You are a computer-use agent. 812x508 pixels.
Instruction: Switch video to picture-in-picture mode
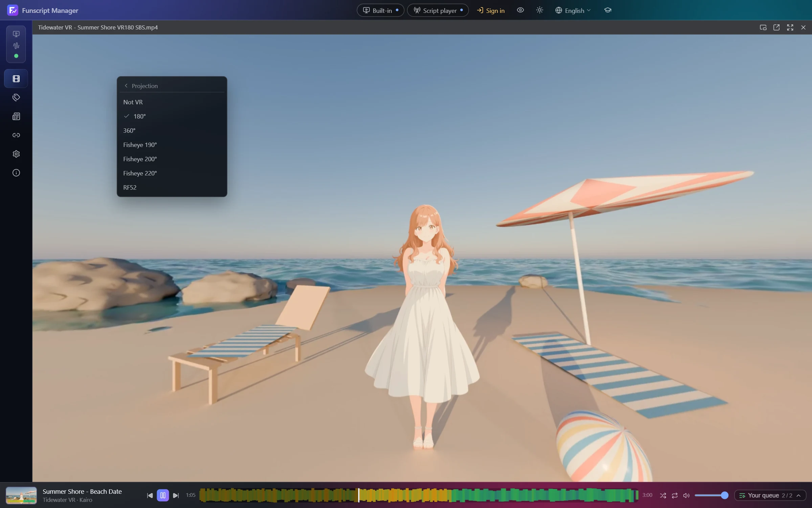(x=763, y=27)
